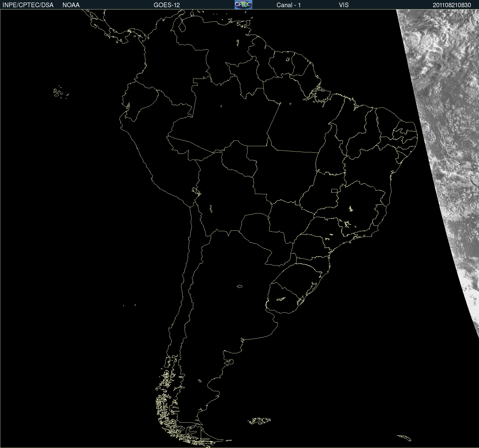Click the 'Canal - 1' channel label
479x448 pixels.
(289, 5)
